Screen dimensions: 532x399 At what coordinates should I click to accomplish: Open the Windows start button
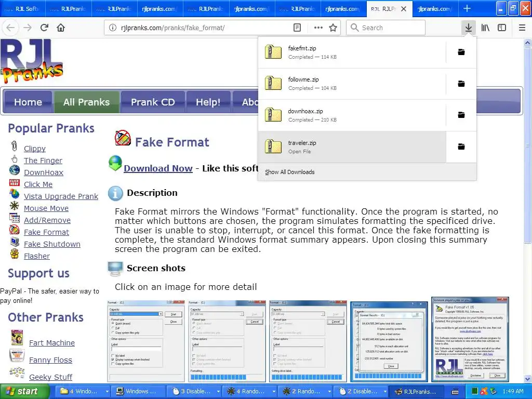(24, 392)
